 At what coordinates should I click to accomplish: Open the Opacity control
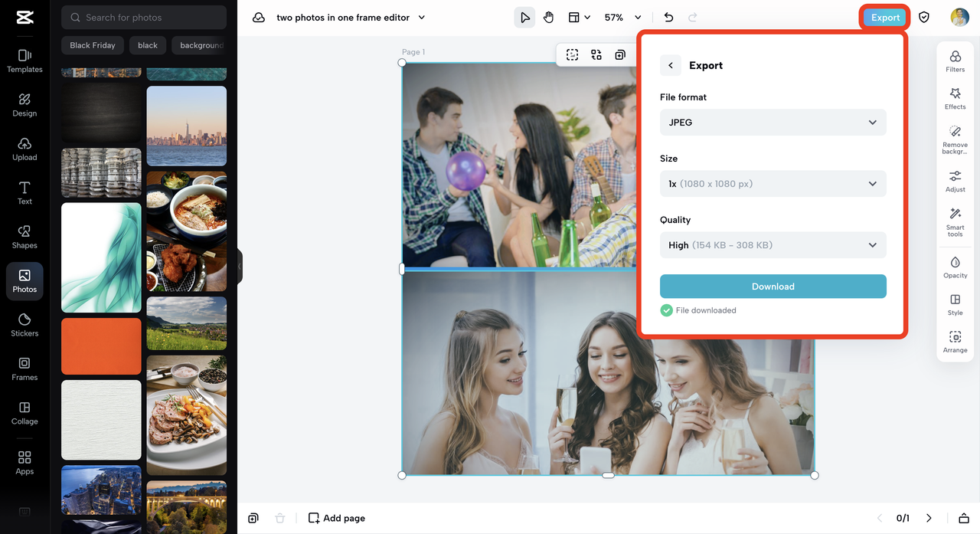coord(955,267)
